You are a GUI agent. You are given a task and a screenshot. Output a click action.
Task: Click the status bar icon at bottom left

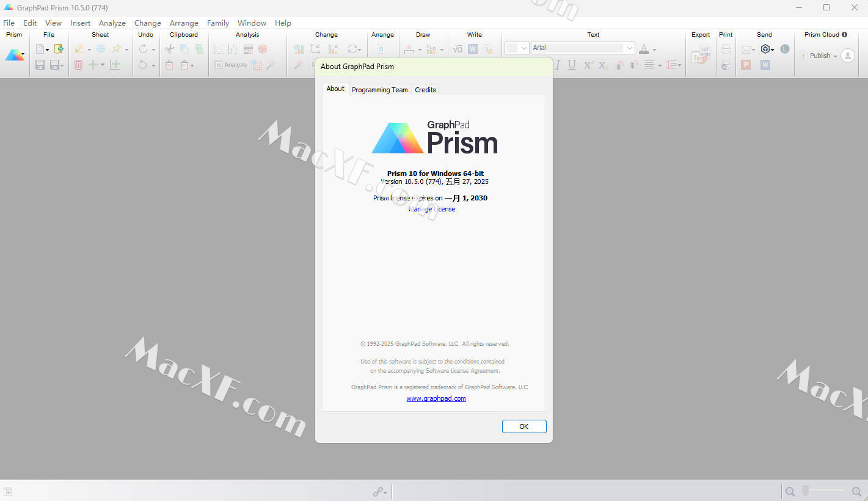click(x=8, y=492)
